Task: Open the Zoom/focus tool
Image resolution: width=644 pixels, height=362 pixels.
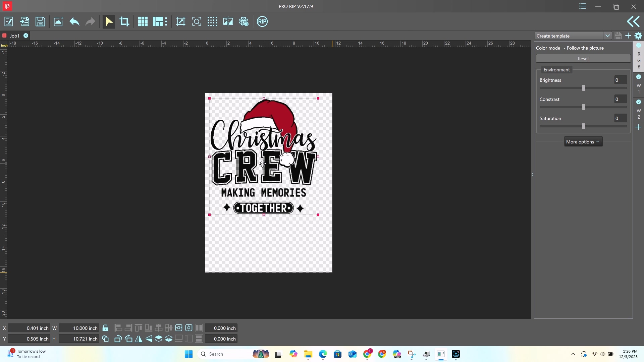Action: [x=196, y=21]
